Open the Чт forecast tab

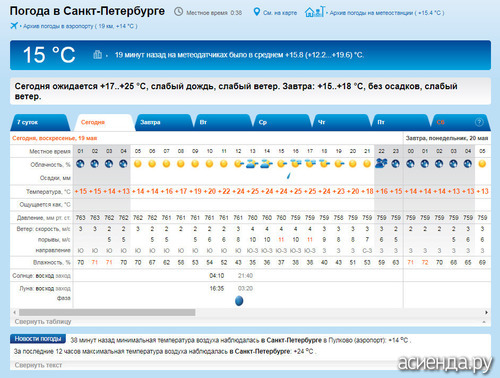[341, 122]
